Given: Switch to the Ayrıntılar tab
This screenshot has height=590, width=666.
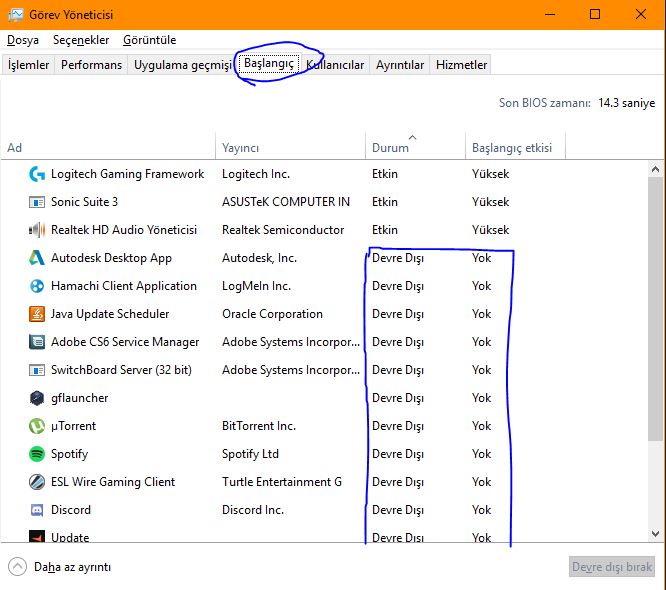Looking at the screenshot, I should tap(400, 65).
